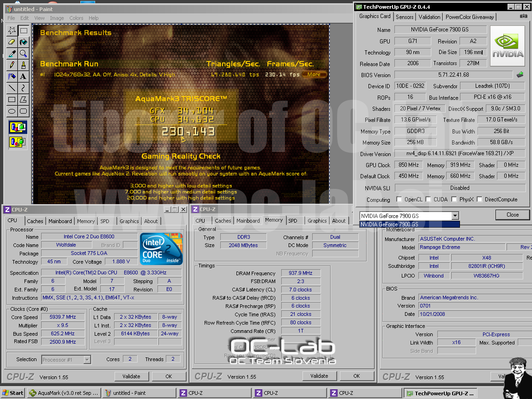
Task: Click the NVIDIA logo in GPU-Z
Action: tap(508, 46)
